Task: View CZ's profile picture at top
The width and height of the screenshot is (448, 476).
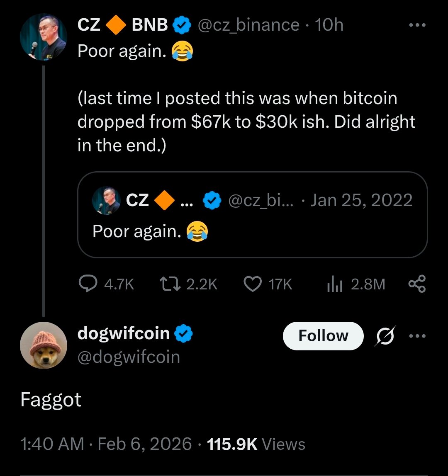Action: 44,37
